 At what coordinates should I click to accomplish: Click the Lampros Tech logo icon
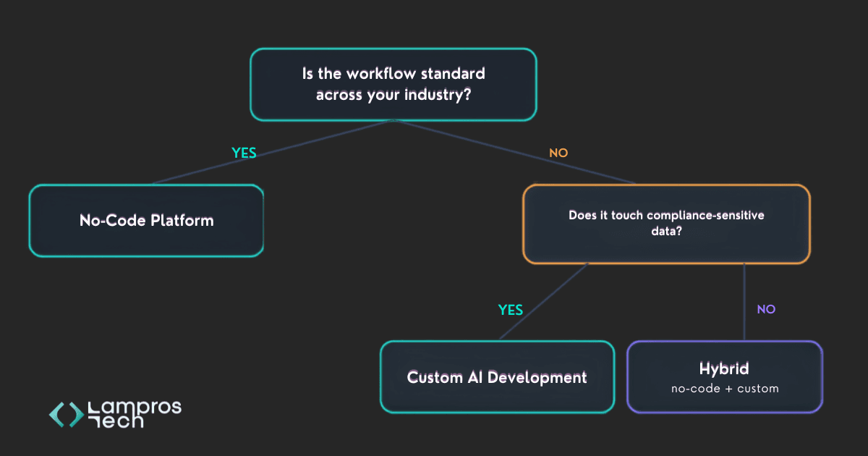(x=66, y=414)
